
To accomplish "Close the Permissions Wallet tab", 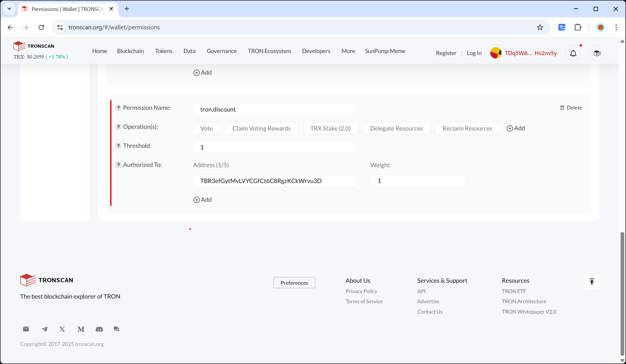I will [111, 9].
